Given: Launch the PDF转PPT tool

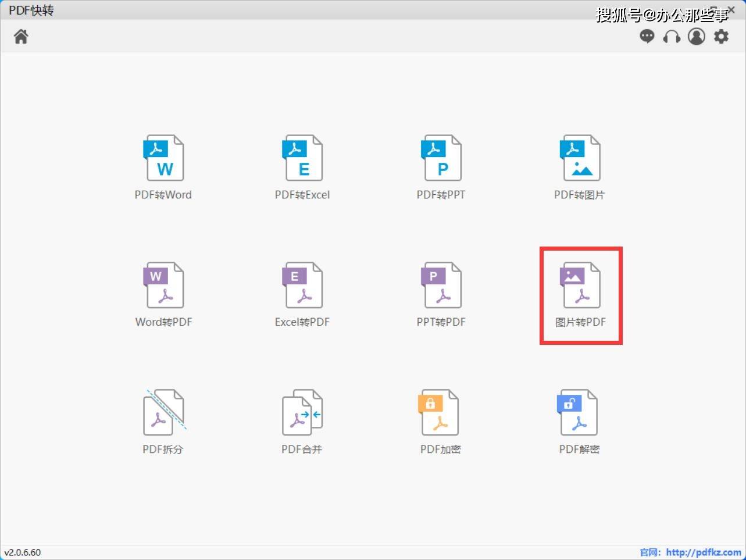Looking at the screenshot, I should click(441, 168).
